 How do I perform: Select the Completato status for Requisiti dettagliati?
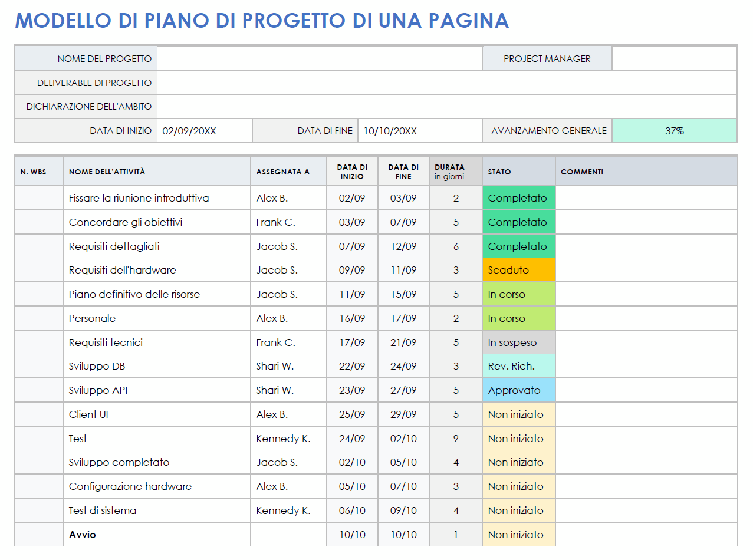pyautogui.click(x=518, y=246)
